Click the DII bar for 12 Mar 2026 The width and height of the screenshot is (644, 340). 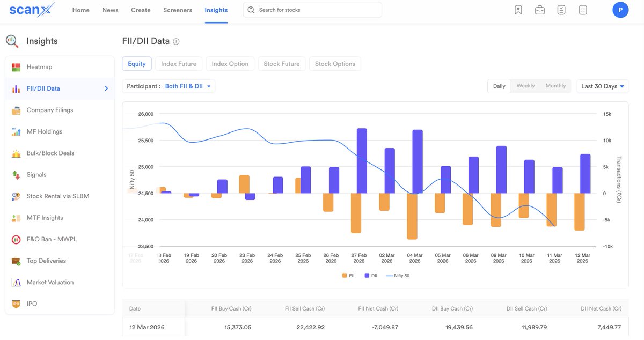(586, 174)
